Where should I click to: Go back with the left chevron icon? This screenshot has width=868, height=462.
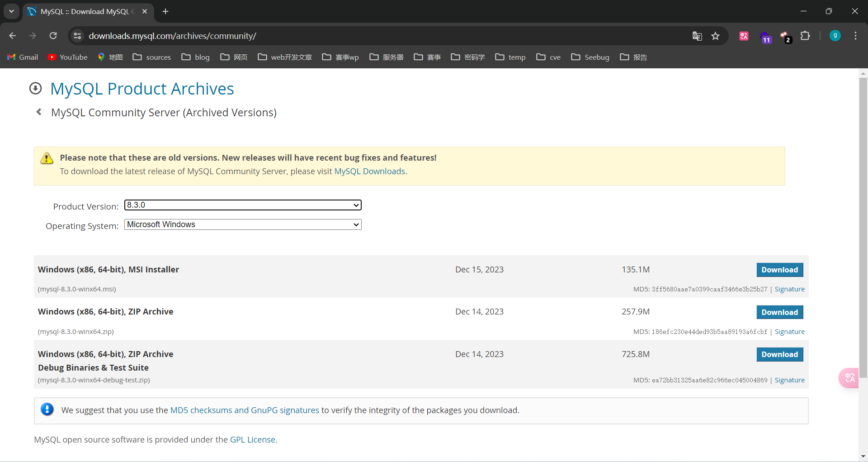point(39,112)
